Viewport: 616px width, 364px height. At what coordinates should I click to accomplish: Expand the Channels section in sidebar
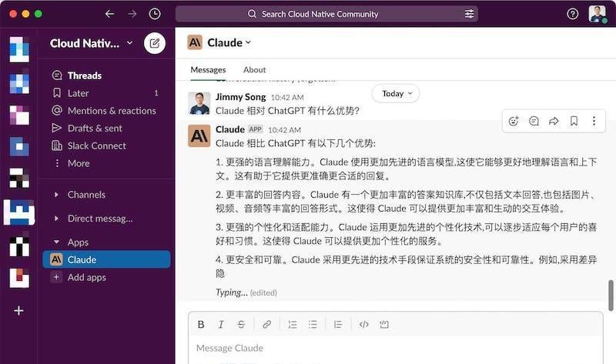56,195
